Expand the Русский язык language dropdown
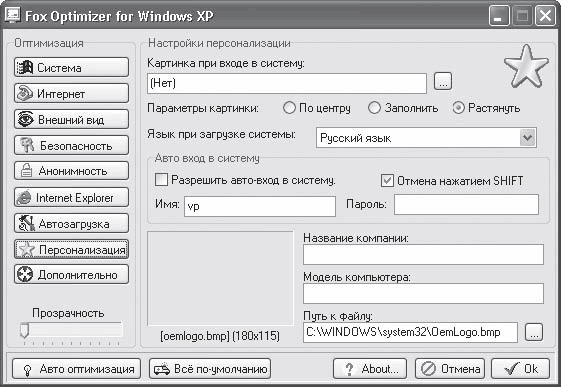 click(528, 138)
